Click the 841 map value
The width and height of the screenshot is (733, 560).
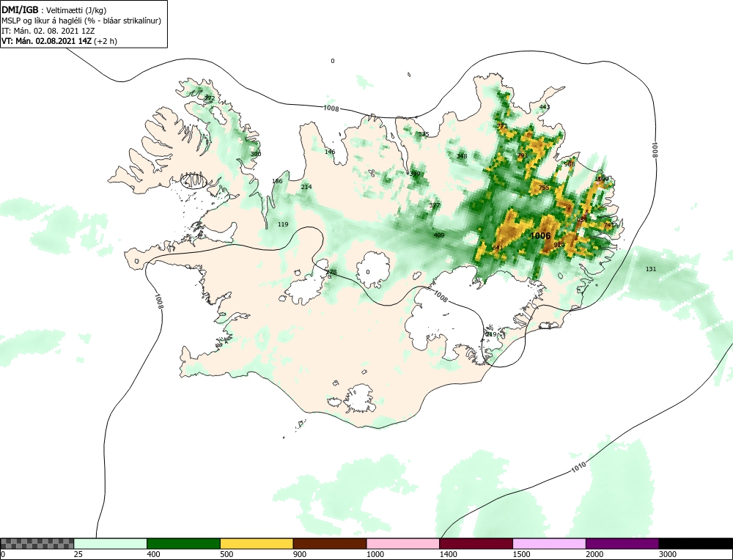coord(498,247)
